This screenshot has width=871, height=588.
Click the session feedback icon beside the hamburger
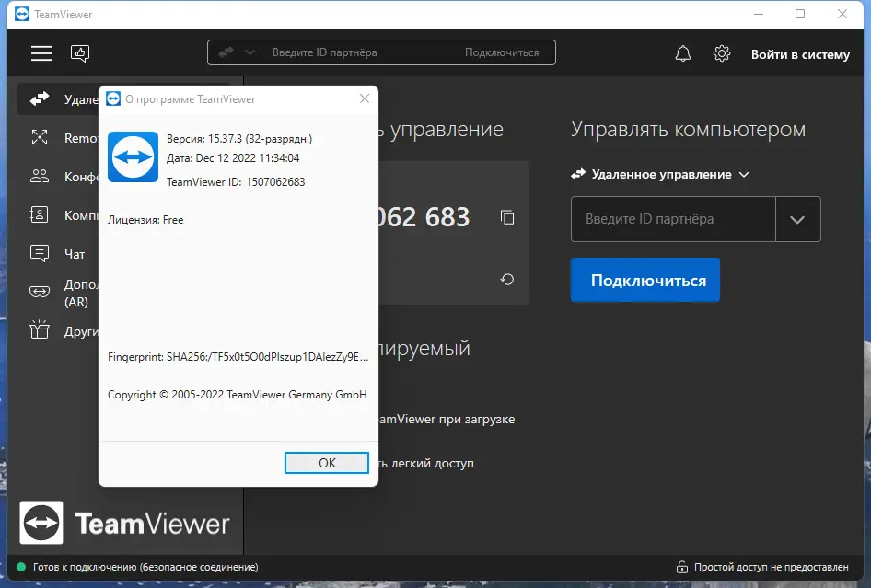80,53
